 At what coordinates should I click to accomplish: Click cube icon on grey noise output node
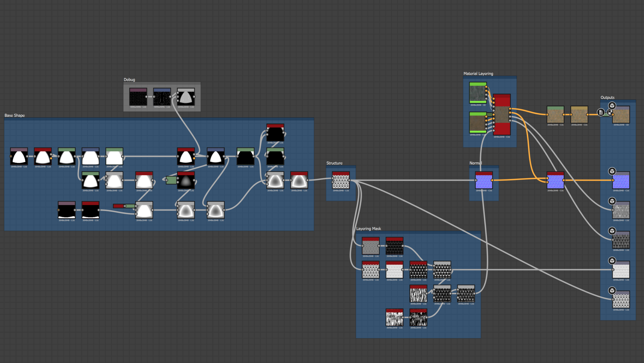pos(612,201)
